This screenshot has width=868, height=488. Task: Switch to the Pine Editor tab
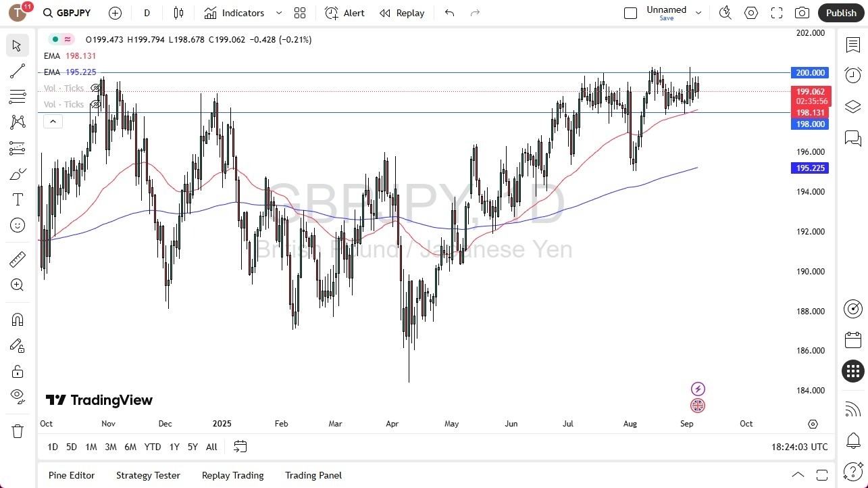coord(71,475)
